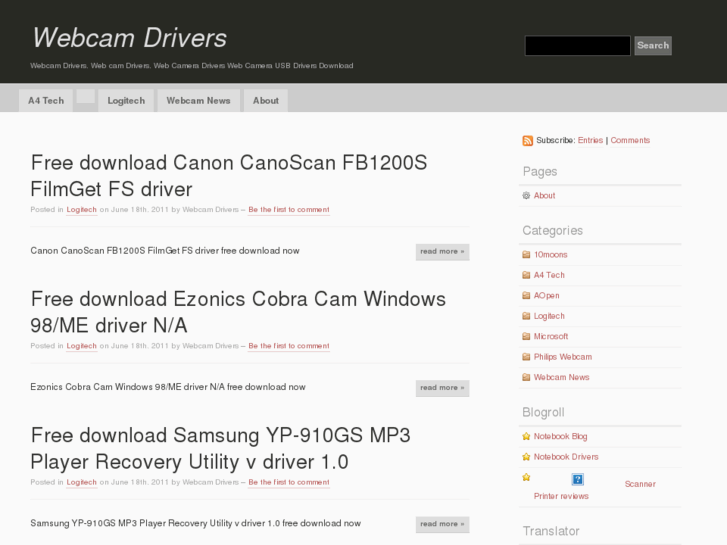Visit the Printer reviews blogroll link
Viewport: 727px width, 545px height.
[561, 496]
